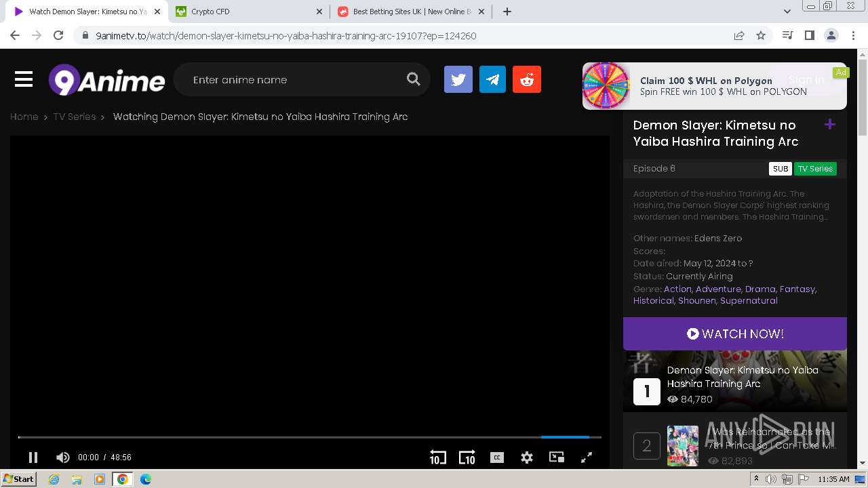Click the page vertical scrollbar thumb
The height and width of the screenshot is (488, 868).
[x=862, y=97]
